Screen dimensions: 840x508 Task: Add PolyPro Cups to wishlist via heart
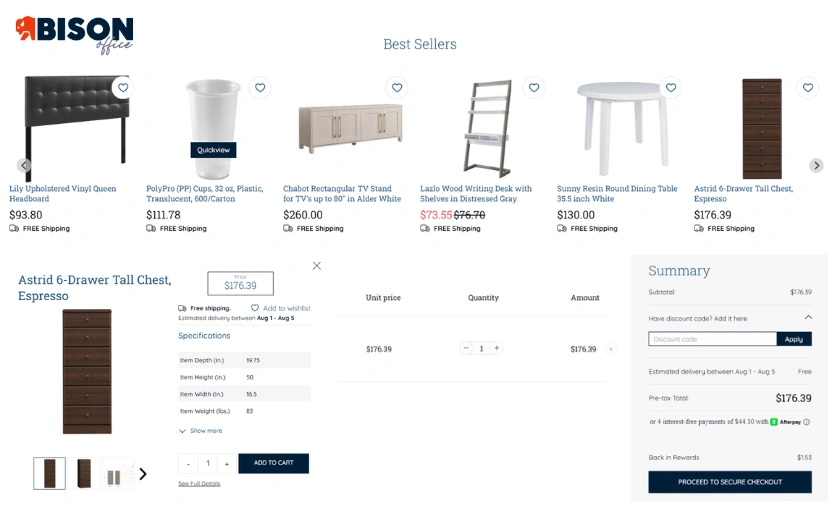260,88
